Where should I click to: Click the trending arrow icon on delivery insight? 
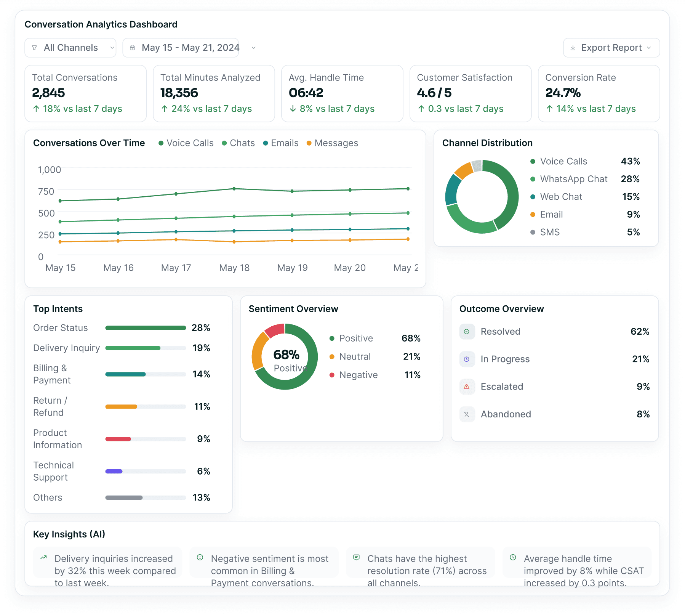pos(44,557)
